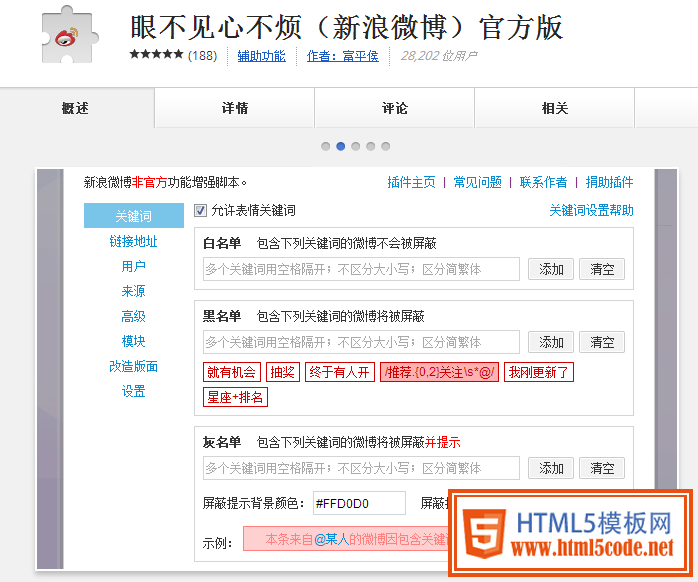Select the 来源 sidebar item
Viewport: 698px width, 582px height.
click(134, 291)
